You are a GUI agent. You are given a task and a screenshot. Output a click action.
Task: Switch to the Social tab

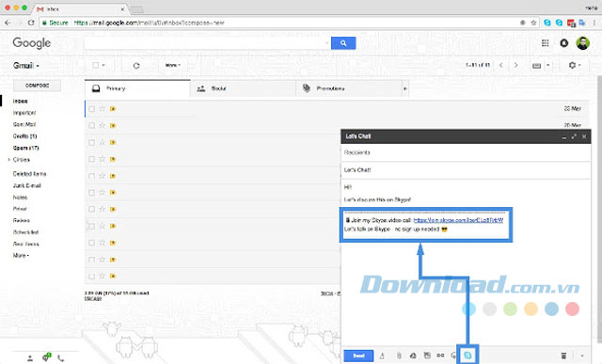(x=243, y=88)
